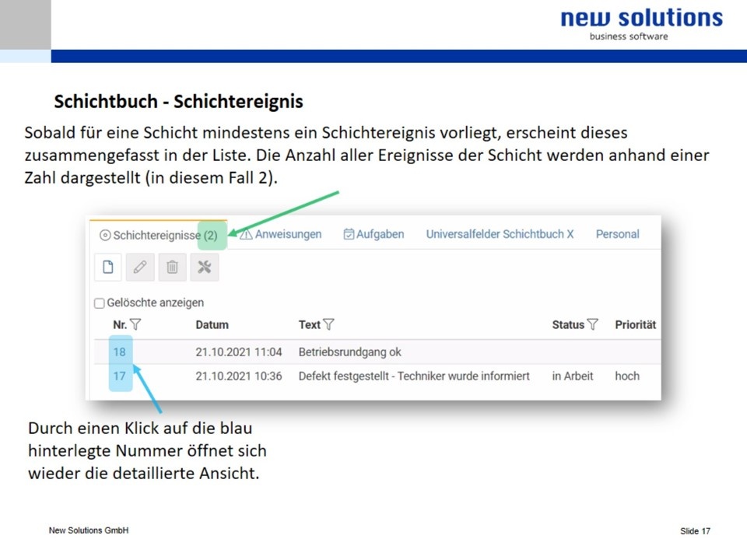Open shift event number 17

(x=119, y=376)
